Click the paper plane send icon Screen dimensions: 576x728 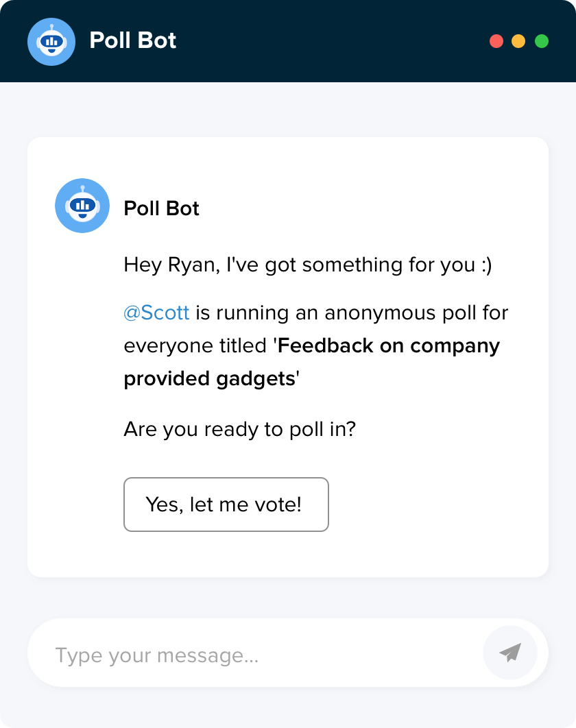[510, 653]
